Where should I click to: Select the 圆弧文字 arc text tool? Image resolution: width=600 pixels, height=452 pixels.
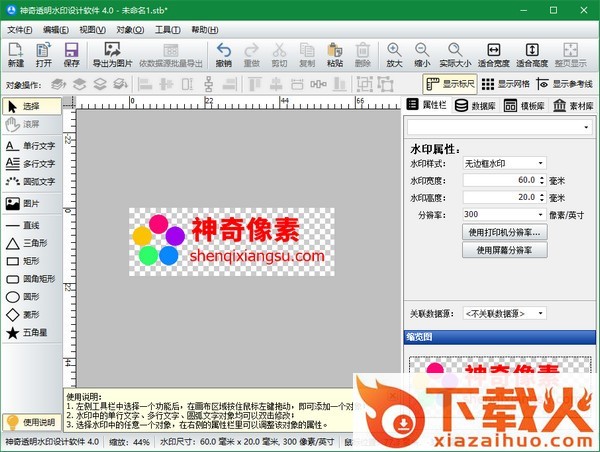[x=31, y=182]
